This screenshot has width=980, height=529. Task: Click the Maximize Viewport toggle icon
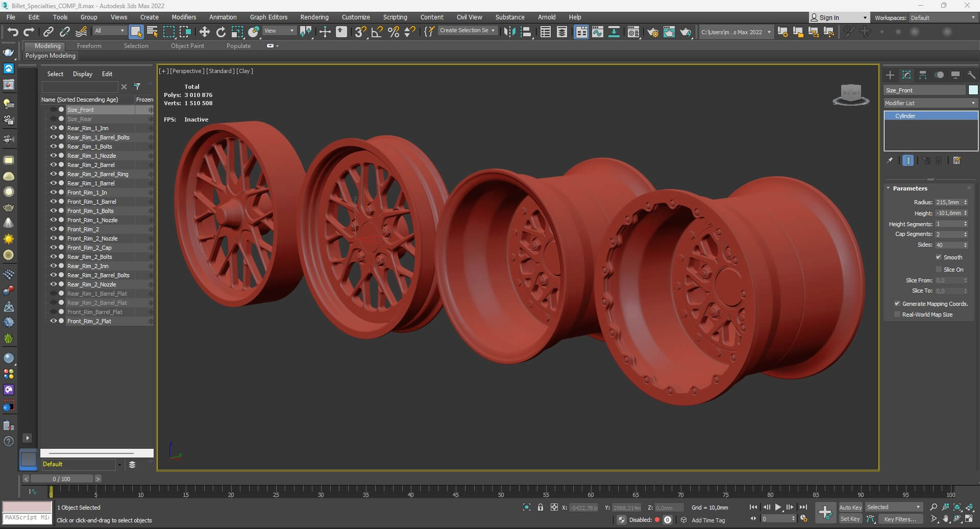tap(969, 519)
